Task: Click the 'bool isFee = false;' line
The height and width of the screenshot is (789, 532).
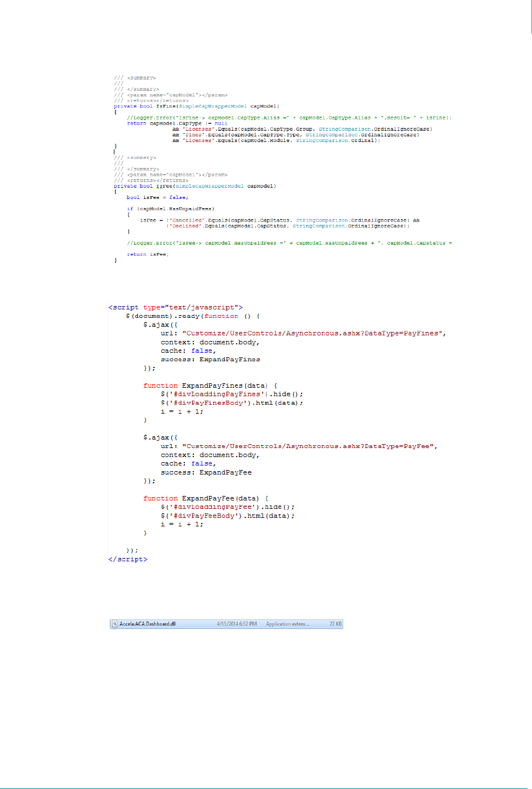Action: (158, 197)
